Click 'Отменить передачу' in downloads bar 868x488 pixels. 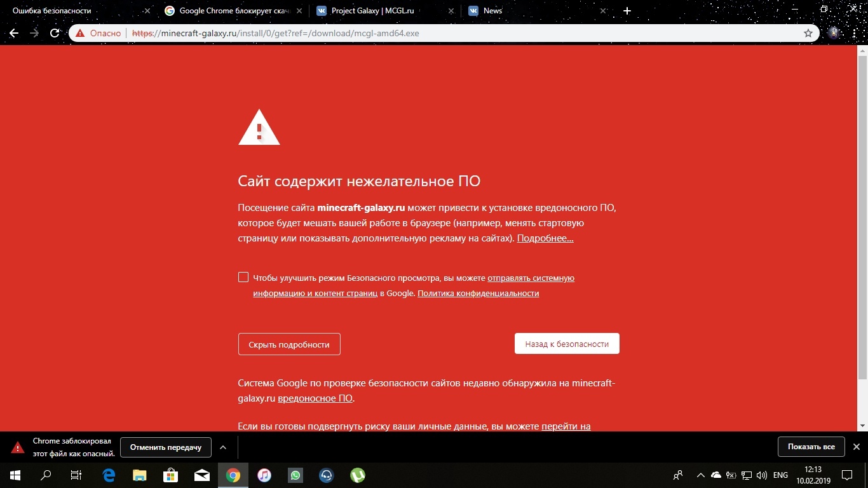[166, 447]
